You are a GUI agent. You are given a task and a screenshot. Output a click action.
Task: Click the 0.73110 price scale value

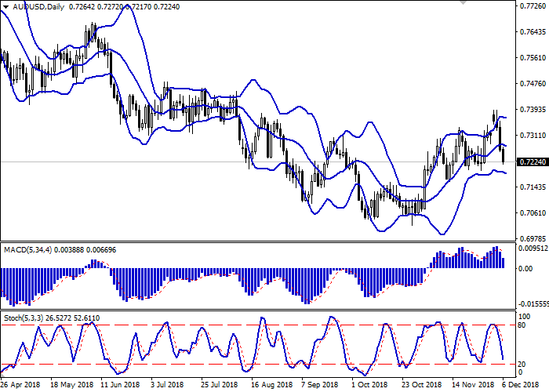[x=533, y=136]
